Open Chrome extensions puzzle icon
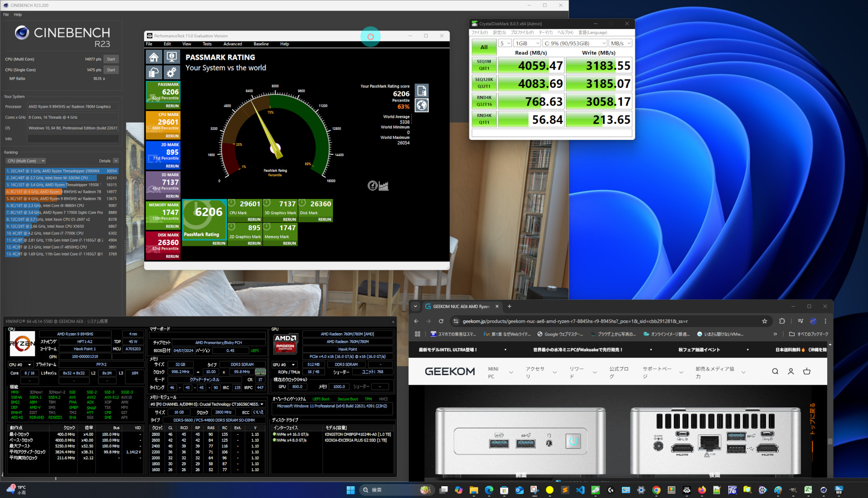The width and height of the screenshot is (868, 498). [782, 321]
